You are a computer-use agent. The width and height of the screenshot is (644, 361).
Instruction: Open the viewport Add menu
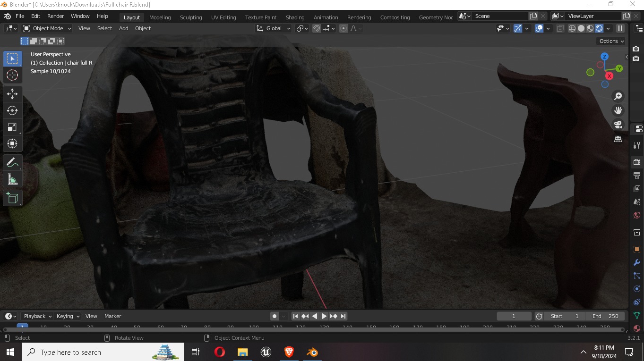[x=123, y=28]
